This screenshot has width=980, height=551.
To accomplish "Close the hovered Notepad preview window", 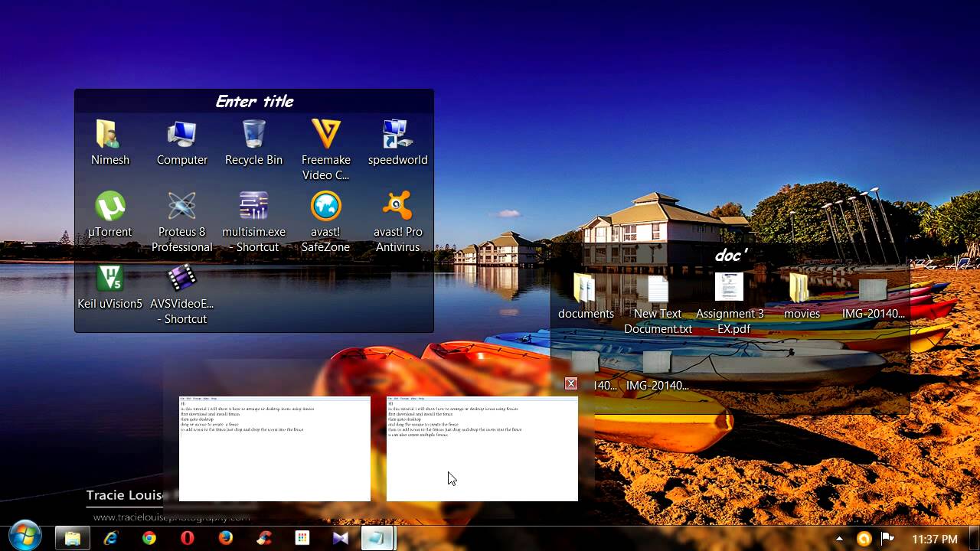I will 571,383.
